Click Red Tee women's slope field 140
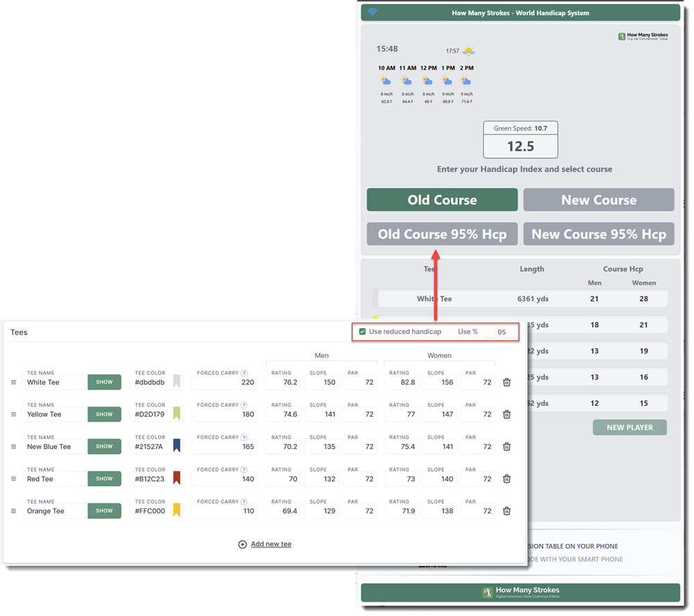This screenshot has width=694, height=616. 439,479
